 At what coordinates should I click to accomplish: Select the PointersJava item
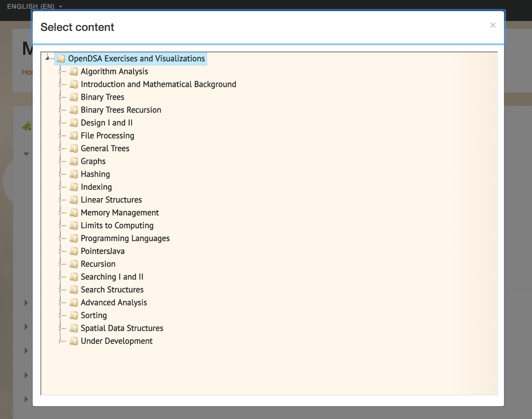tap(103, 251)
